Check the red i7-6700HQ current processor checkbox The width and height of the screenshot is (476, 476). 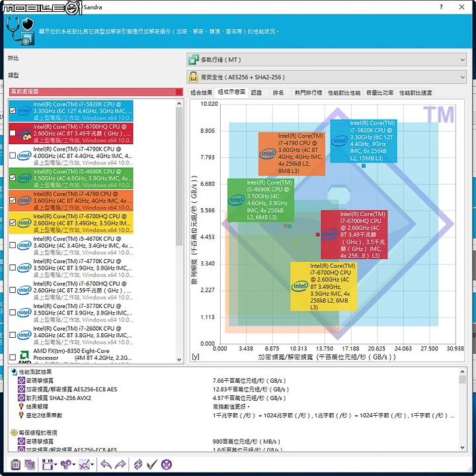pos(13,133)
